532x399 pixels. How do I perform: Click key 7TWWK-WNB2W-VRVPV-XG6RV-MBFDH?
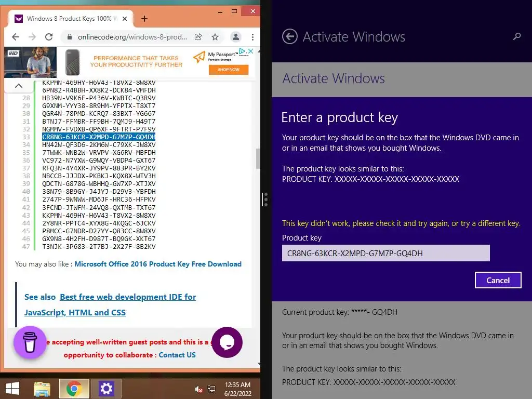coord(99,153)
